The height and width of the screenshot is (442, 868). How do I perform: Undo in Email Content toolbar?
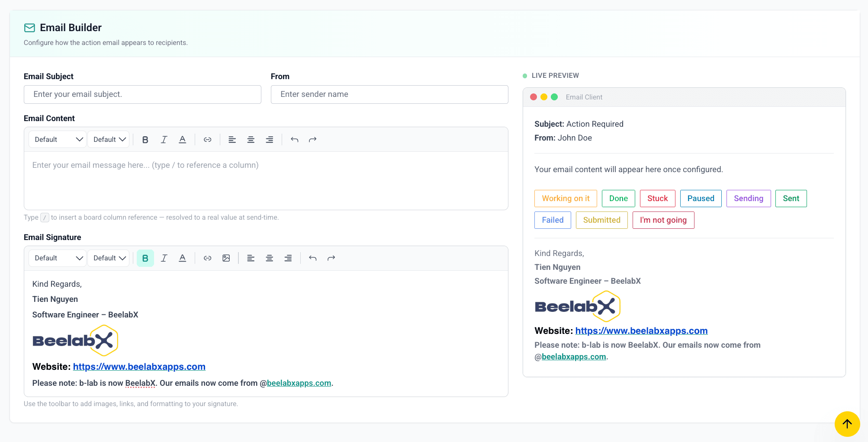(x=295, y=139)
